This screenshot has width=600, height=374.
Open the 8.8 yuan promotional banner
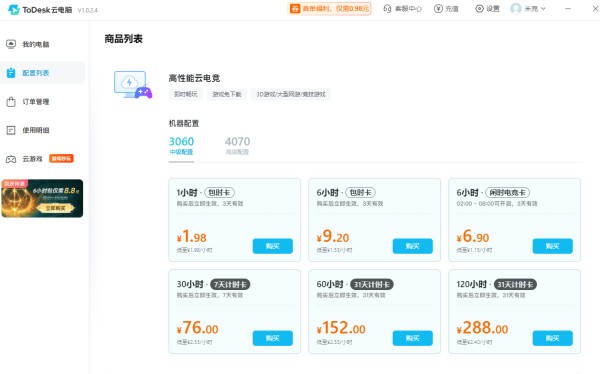coord(42,198)
